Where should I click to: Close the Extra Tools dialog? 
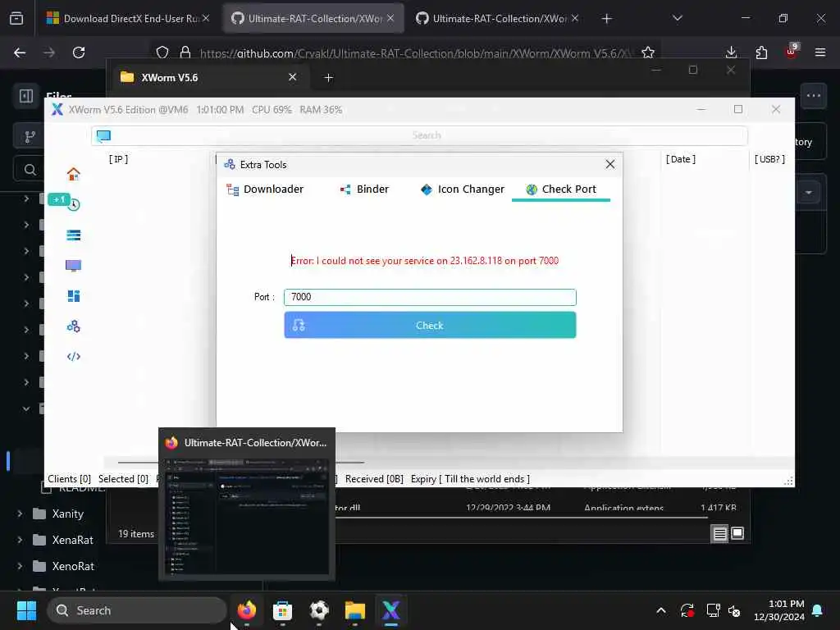610,164
